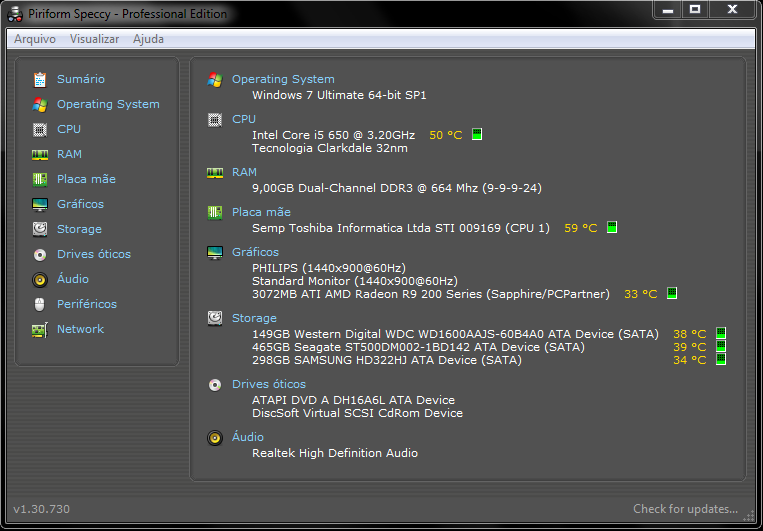Select Sumário in the sidebar
This screenshot has height=531, width=763.
coord(81,79)
